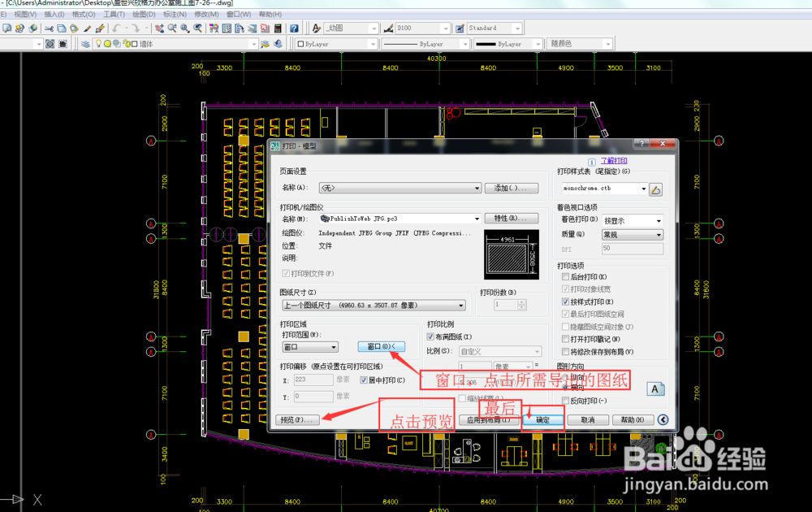This screenshot has width=812, height=512.
Task: Click the Undo arrow icon
Action: (x=116, y=28)
